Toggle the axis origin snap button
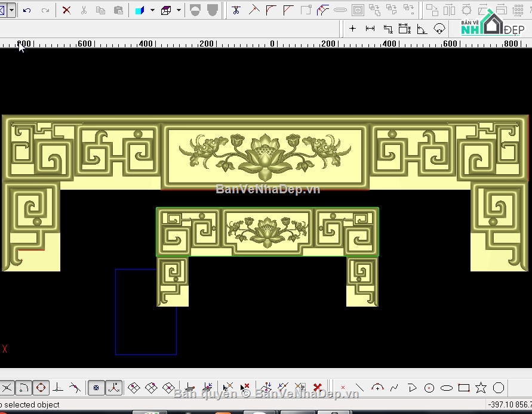The width and height of the screenshot is (532, 414). [x=113, y=388]
